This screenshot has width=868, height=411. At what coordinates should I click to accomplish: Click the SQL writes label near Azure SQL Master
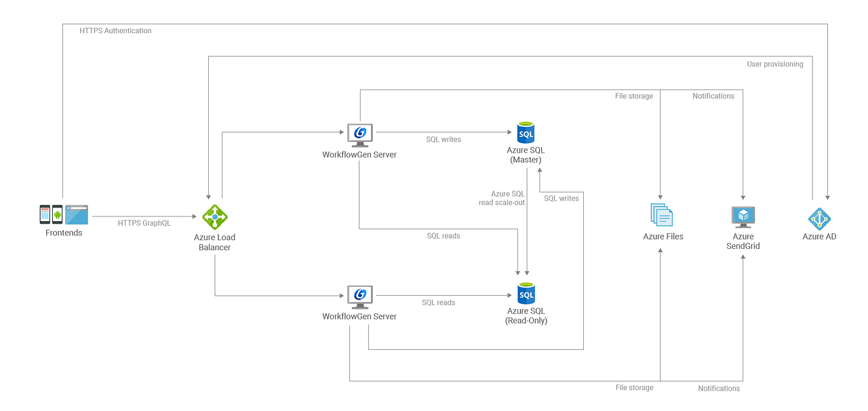click(x=443, y=139)
